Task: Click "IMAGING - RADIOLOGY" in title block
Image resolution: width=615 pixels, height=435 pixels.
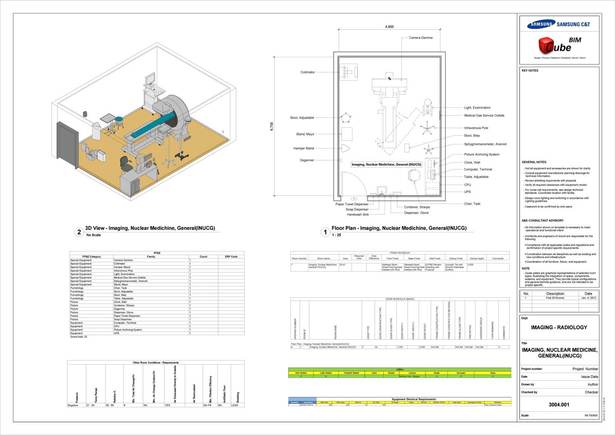Action: pos(559,327)
